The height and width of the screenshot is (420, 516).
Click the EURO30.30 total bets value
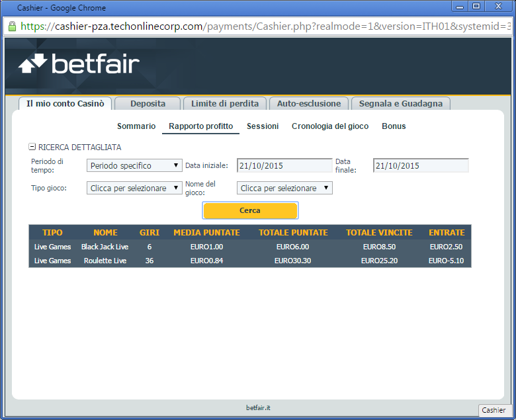(x=293, y=261)
